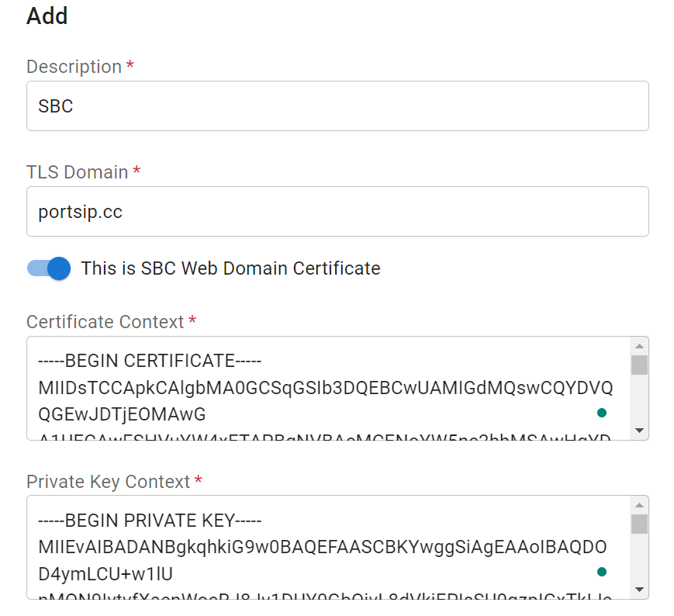Click inside the Private Key Context text area
The height and width of the screenshot is (616, 674).
point(326,547)
